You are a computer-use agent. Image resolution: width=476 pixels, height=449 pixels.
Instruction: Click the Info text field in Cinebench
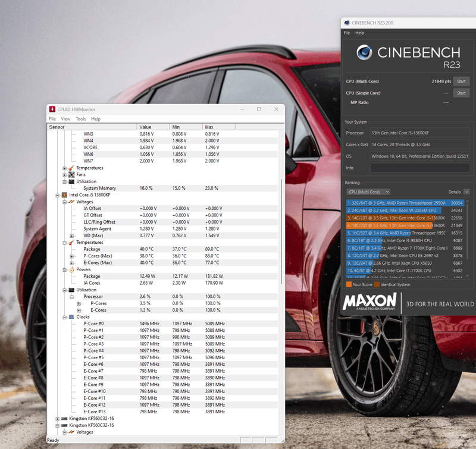point(420,168)
